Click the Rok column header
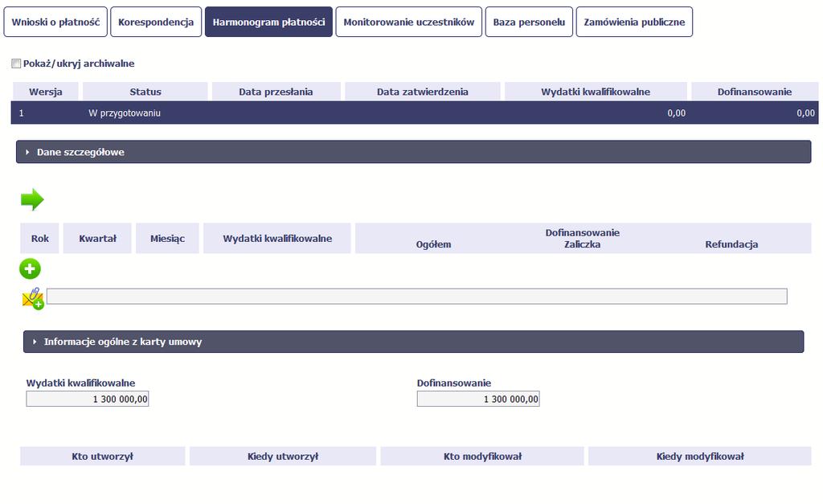823x504 pixels. click(x=40, y=239)
